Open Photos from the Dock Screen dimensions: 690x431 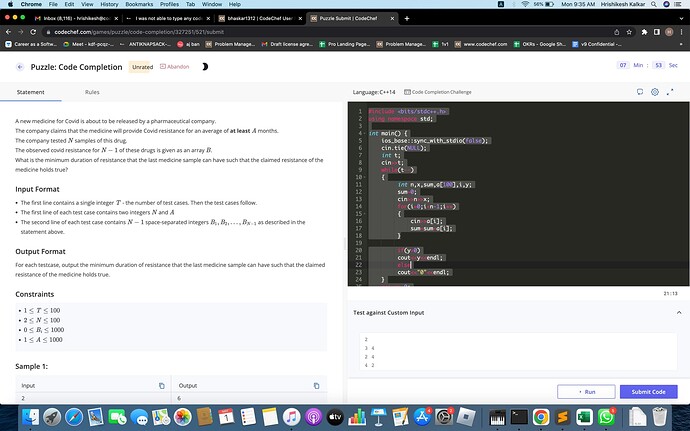pos(183,416)
